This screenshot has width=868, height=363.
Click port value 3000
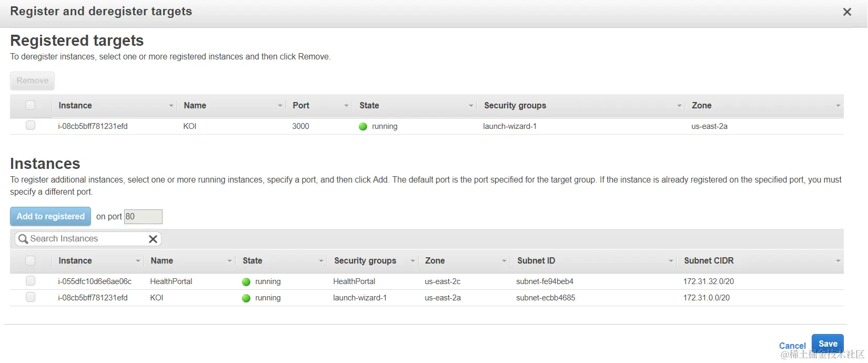click(300, 126)
